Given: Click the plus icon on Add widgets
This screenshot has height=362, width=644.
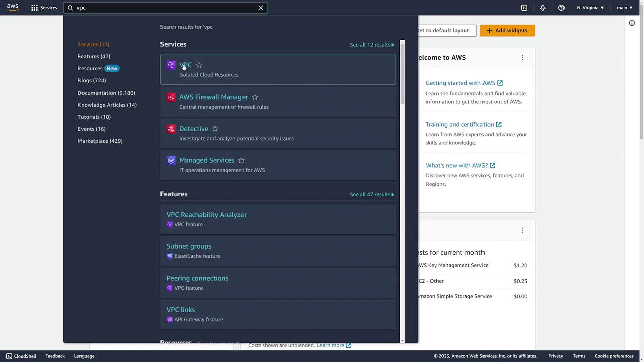Looking at the screenshot, I should click(x=489, y=30).
